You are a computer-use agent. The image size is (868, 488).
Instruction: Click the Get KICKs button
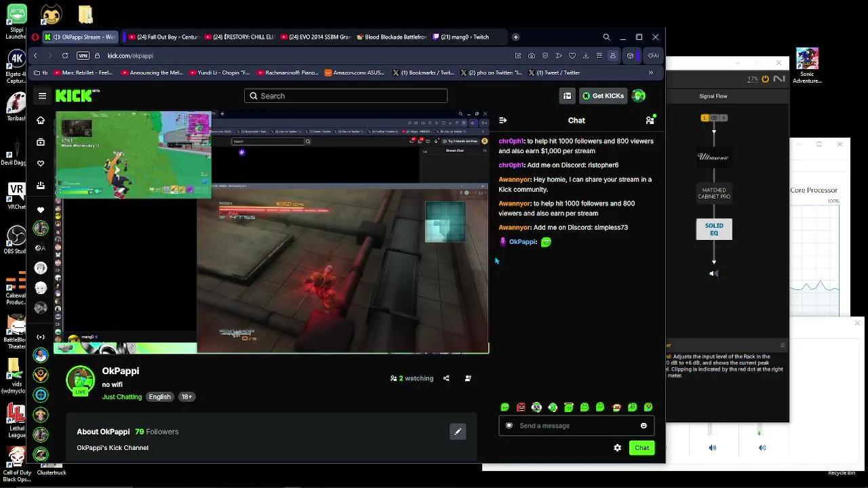[x=602, y=96]
